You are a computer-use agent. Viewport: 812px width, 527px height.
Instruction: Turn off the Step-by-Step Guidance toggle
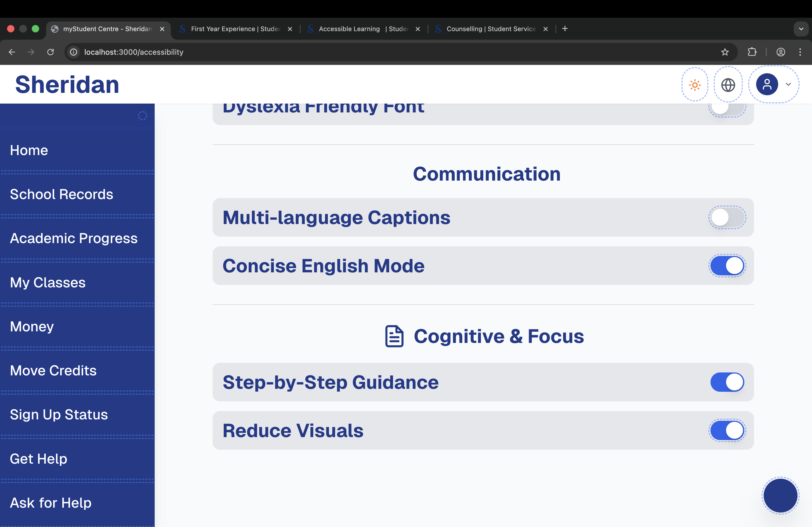(x=727, y=382)
